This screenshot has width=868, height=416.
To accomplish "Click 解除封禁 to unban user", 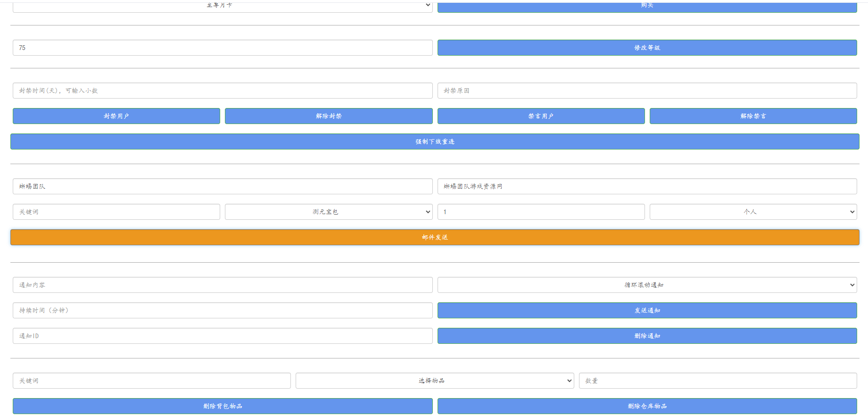I will [329, 116].
